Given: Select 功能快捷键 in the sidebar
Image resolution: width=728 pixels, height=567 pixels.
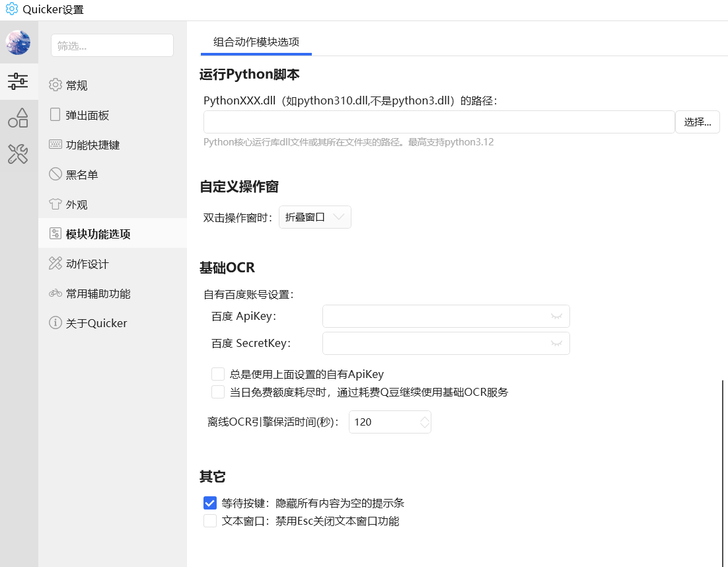Looking at the screenshot, I should click(x=92, y=145).
